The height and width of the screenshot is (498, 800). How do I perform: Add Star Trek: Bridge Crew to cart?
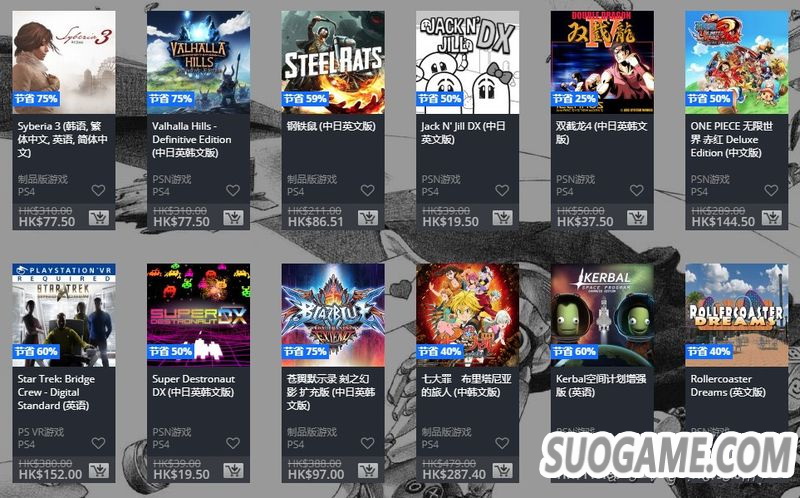[x=98, y=470]
